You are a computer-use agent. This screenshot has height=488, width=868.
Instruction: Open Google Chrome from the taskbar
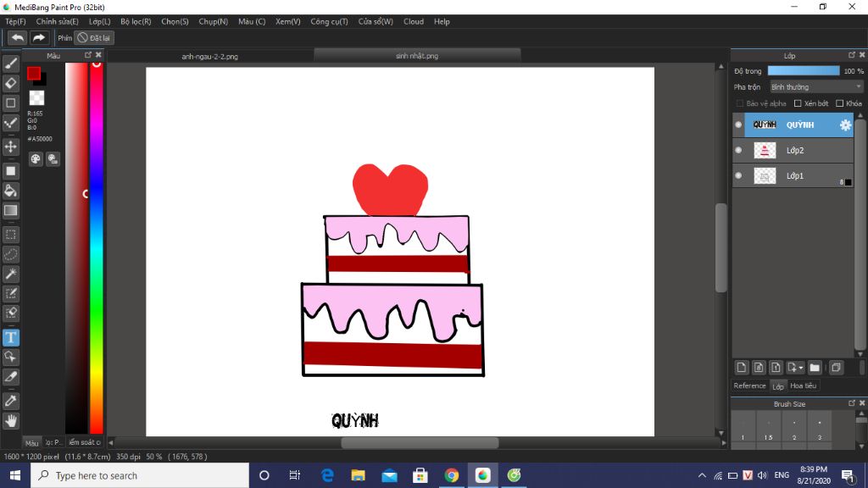(451, 475)
